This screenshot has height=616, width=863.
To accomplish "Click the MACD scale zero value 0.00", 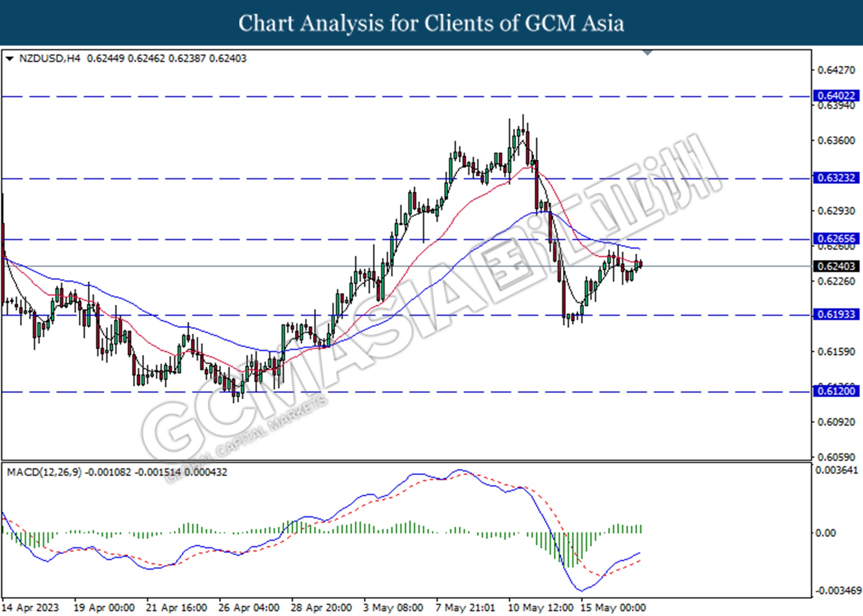I will click(825, 533).
